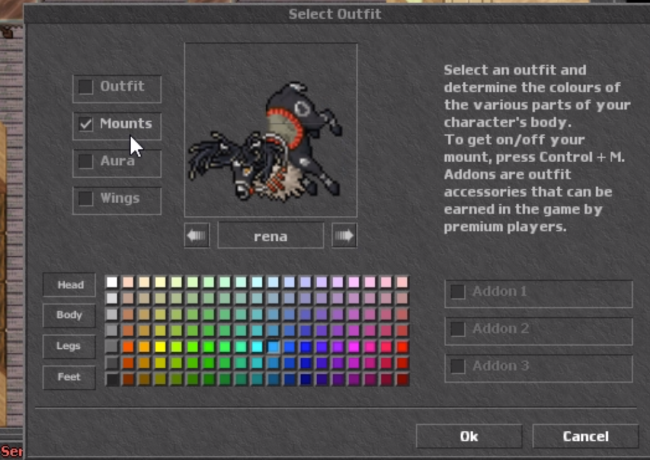This screenshot has height=460, width=650.
Task: Toggle the Addon 1 checkbox
Action: tap(458, 291)
